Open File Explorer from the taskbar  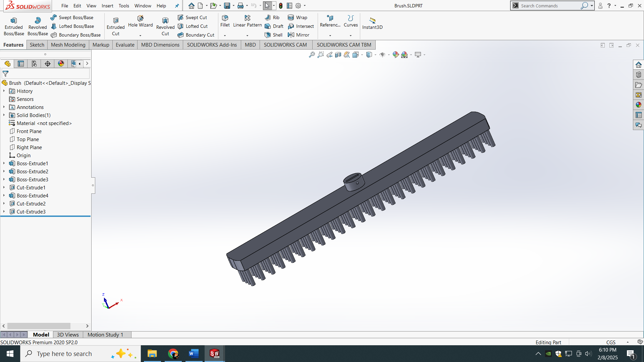(x=152, y=354)
